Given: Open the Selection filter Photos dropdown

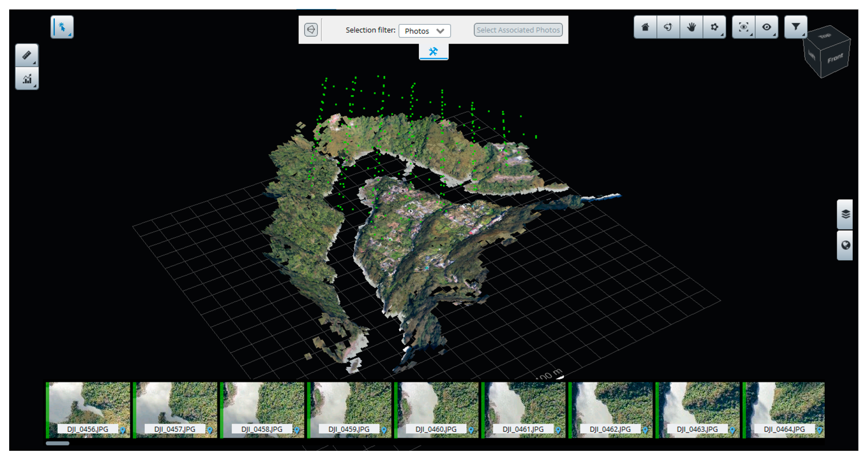Looking at the screenshot, I should pos(424,31).
